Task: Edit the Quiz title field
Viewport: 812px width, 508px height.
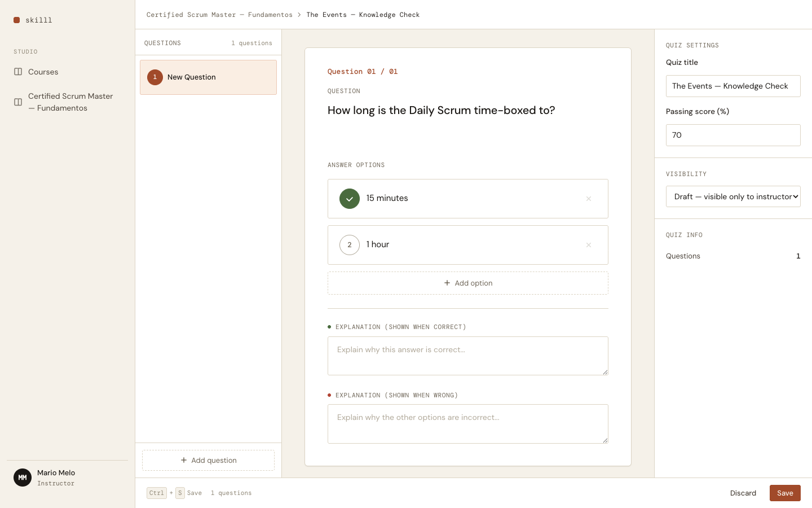Action: tap(733, 86)
